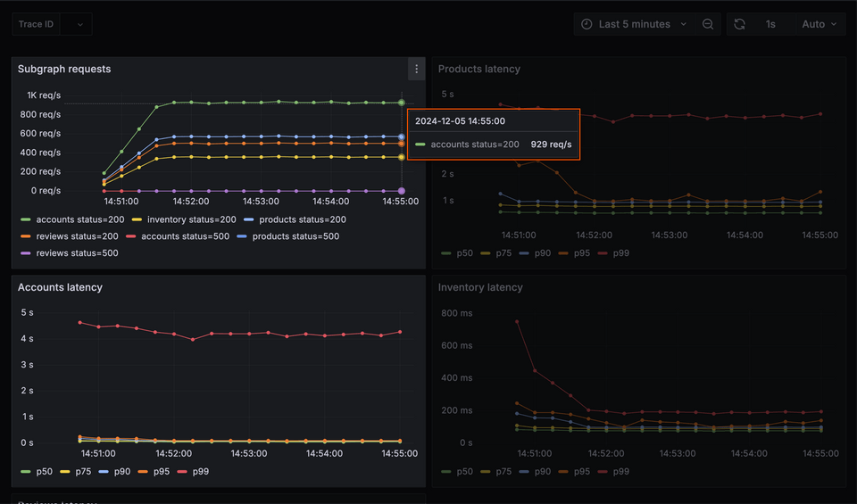
Task: Toggle p95 in Inventory latency legend
Action: (x=581, y=471)
